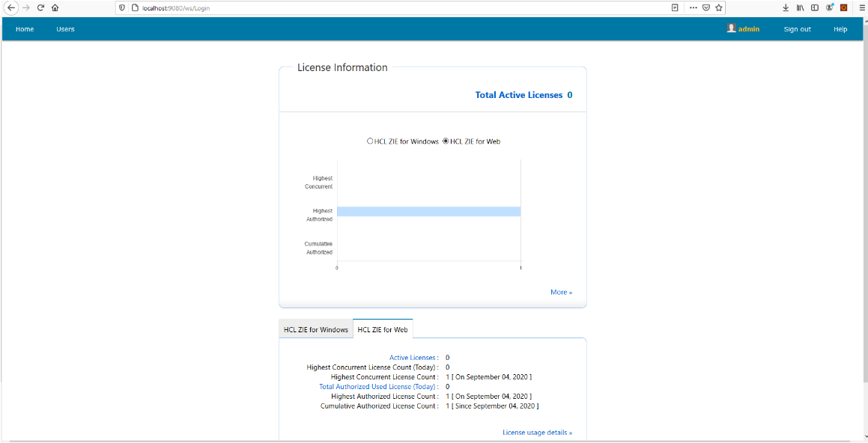Screen dimensions: 868x443
Task: Click the Cumulative Authorized chart label
Action: click(318, 248)
